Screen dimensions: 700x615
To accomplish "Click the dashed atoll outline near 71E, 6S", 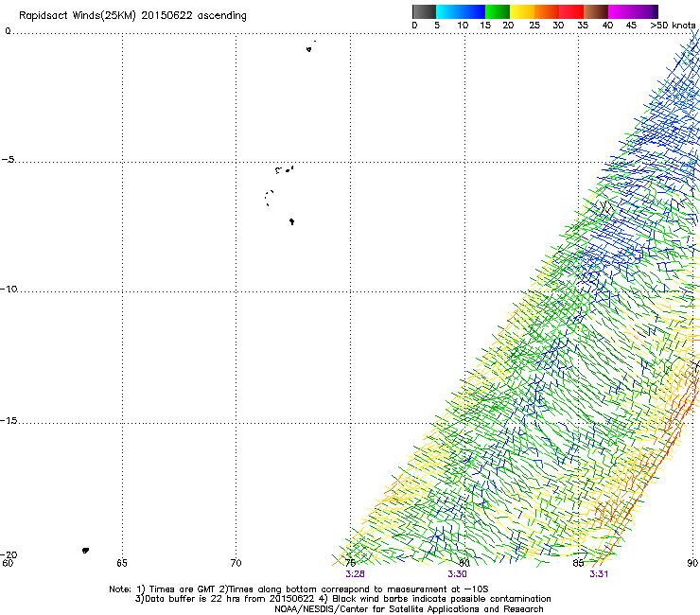I will pyautogui.click(x=269, y=198).
